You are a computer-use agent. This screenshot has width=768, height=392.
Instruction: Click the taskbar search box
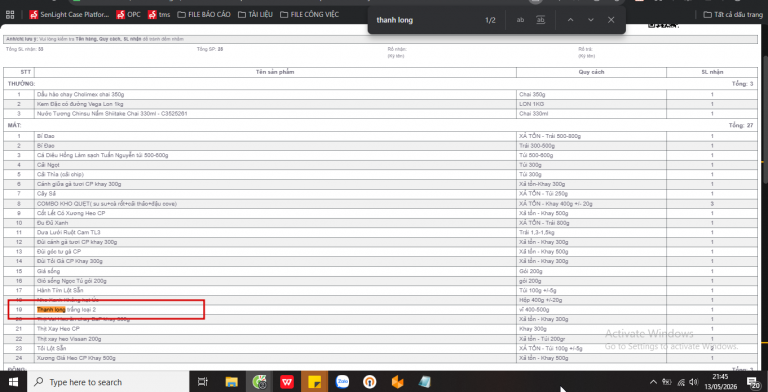point(107,382)
